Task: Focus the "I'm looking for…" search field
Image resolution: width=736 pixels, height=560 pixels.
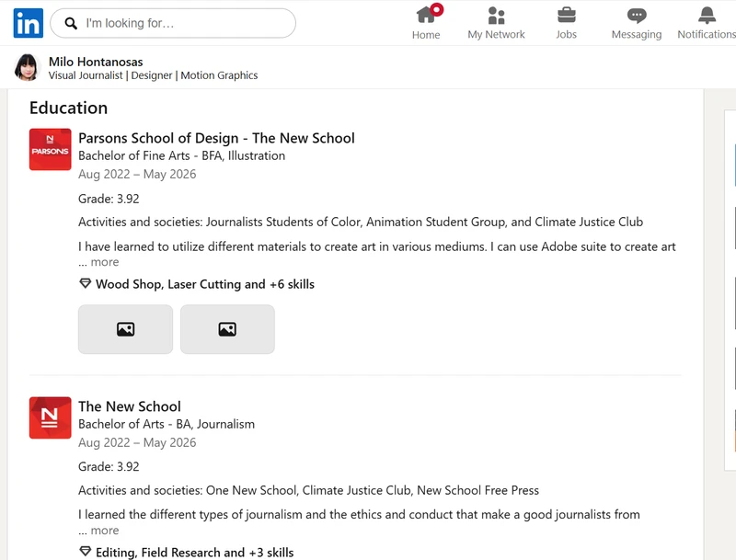Action: pos(173,23)
